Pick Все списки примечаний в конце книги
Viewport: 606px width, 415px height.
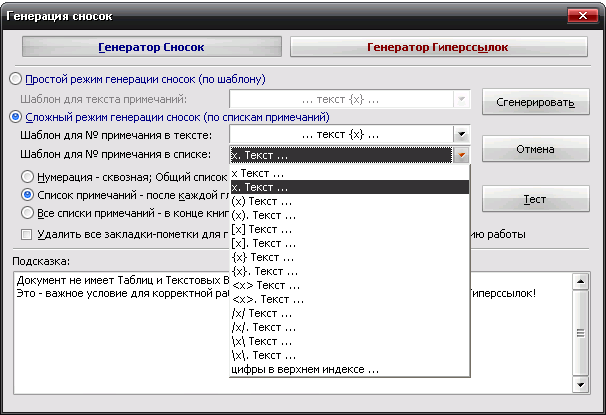(29, 213)
